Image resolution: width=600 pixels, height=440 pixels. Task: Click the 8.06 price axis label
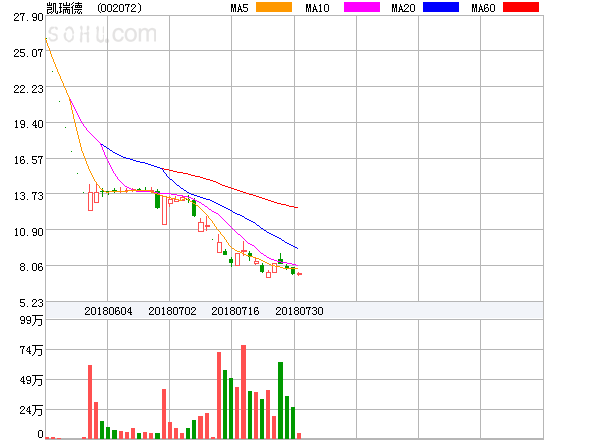(x=31, y=267)
